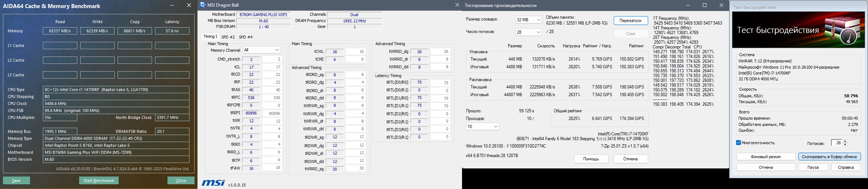
Task: Click the CPU Multiplier value 55x
Action: 60,117
